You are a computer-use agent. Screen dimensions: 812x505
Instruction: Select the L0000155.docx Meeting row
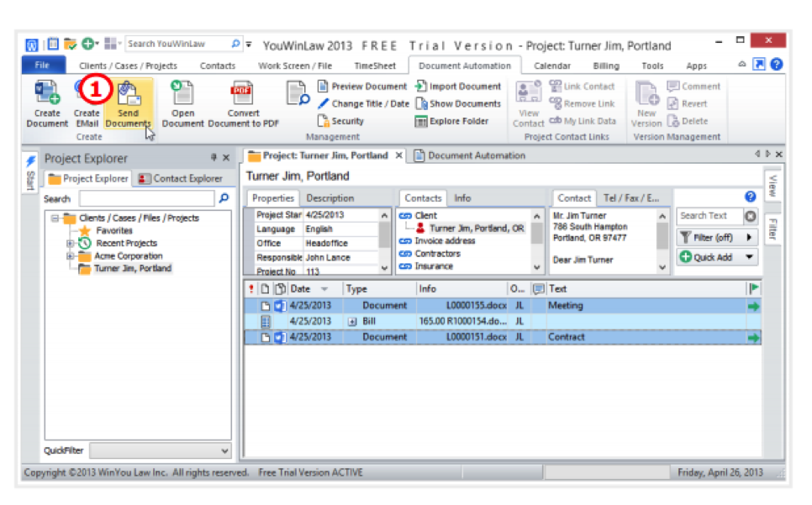point(503,306)
